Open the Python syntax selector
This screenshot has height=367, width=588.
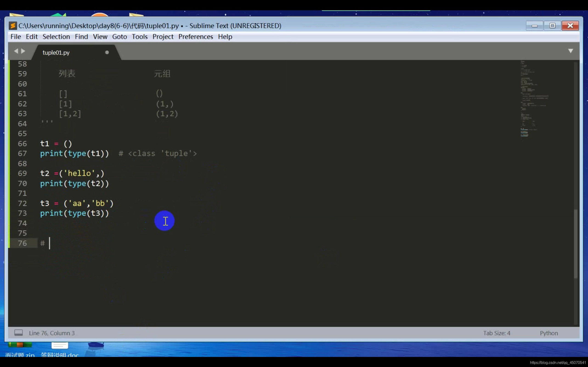(549, 333)
